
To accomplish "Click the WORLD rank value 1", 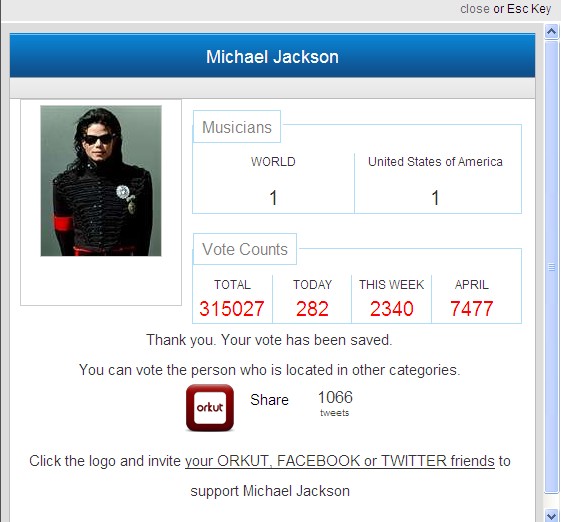I will coord(273,198).
